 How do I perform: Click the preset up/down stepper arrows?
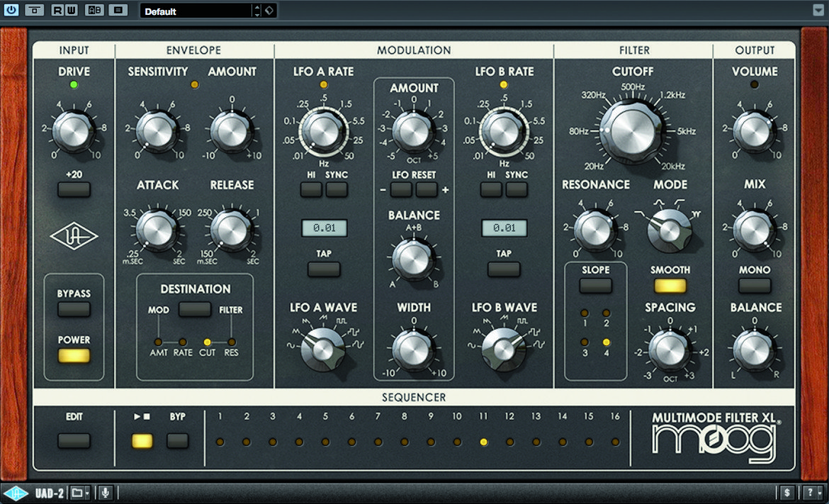[x=257, y=11]
